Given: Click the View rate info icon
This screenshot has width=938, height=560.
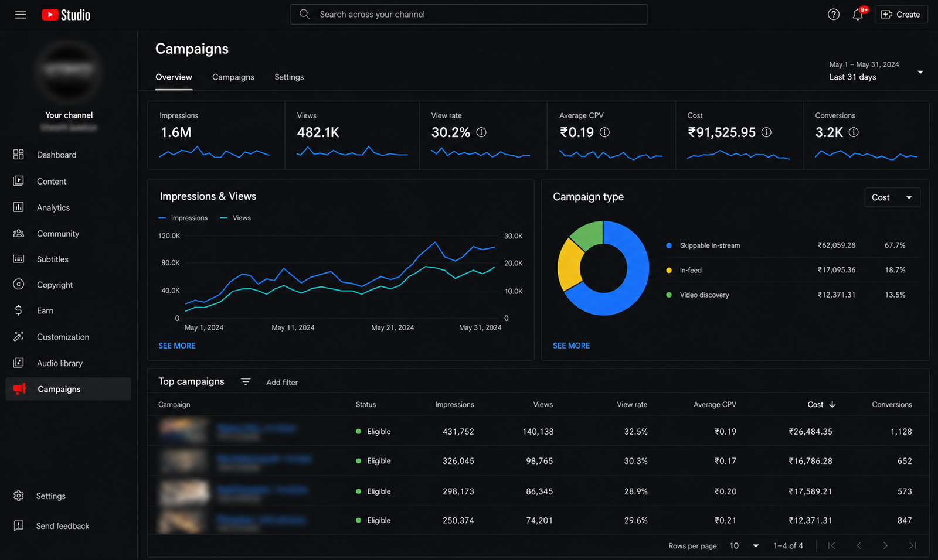Looking at the screenshot, I should [x=481, y=132].
